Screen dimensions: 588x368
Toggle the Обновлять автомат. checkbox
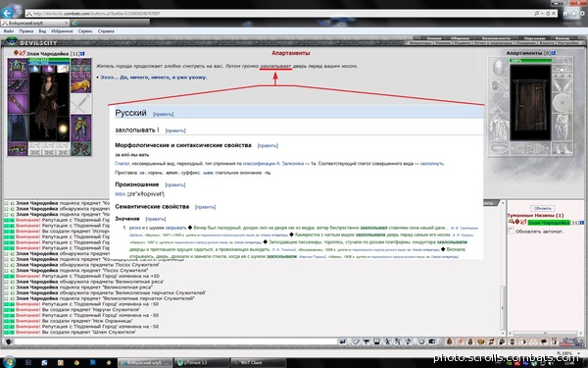pos(512,231)
